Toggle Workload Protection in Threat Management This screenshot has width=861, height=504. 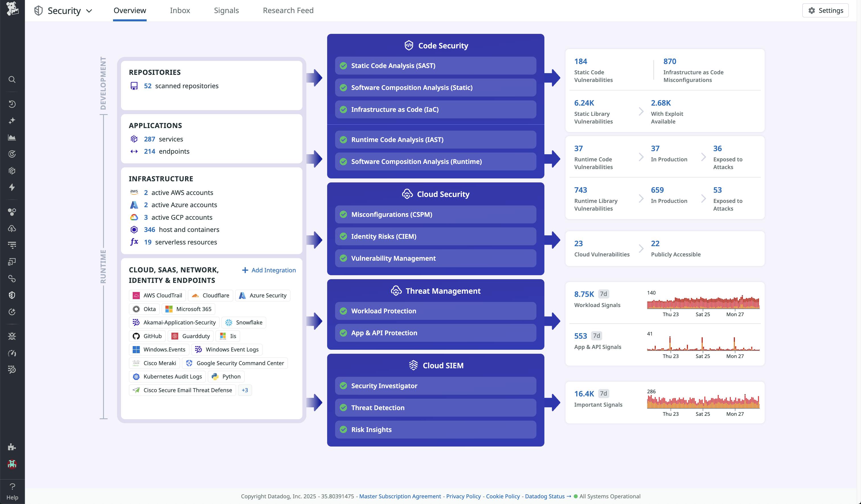(344, 311)
